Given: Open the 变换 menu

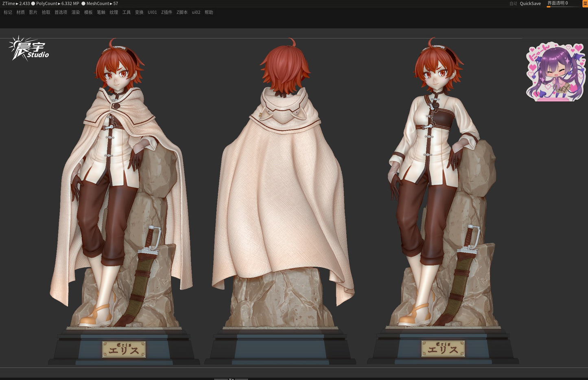Looking at the screenshot, I should 139,12.
